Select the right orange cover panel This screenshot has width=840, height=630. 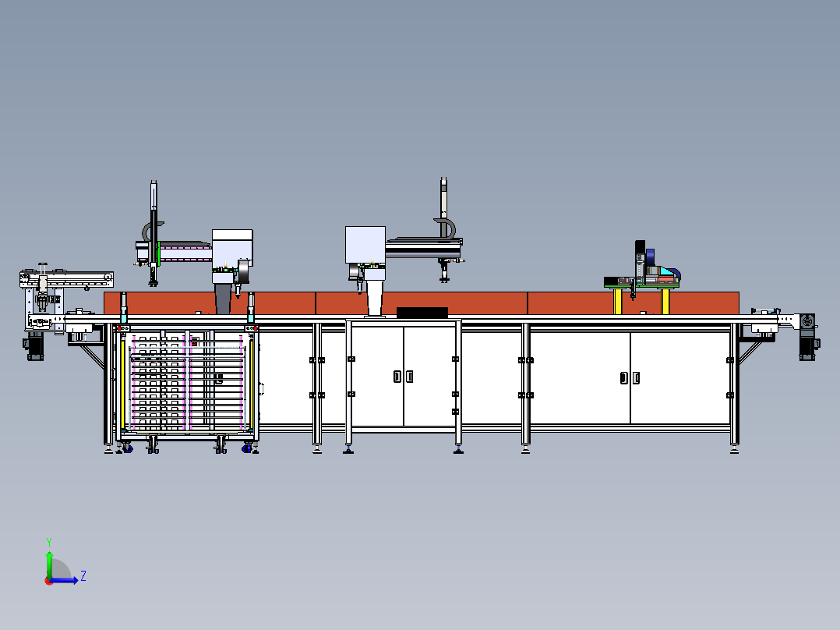coord(634,303)
